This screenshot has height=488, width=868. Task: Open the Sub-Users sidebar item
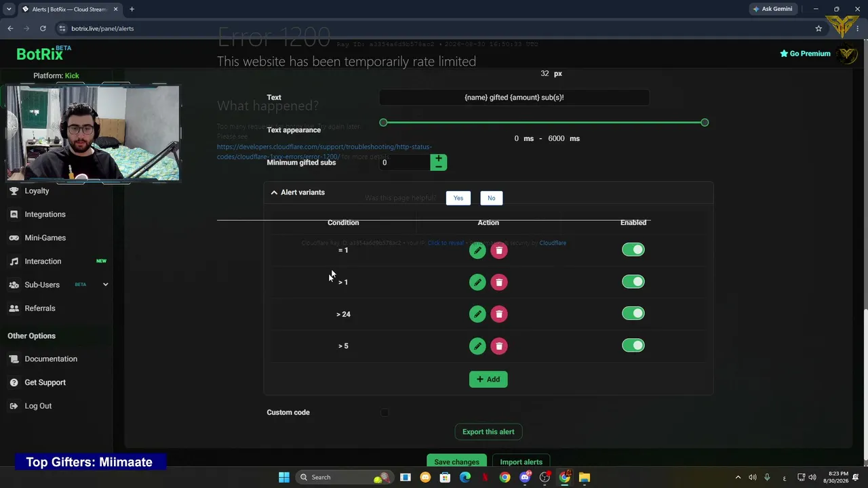point(42,285)
